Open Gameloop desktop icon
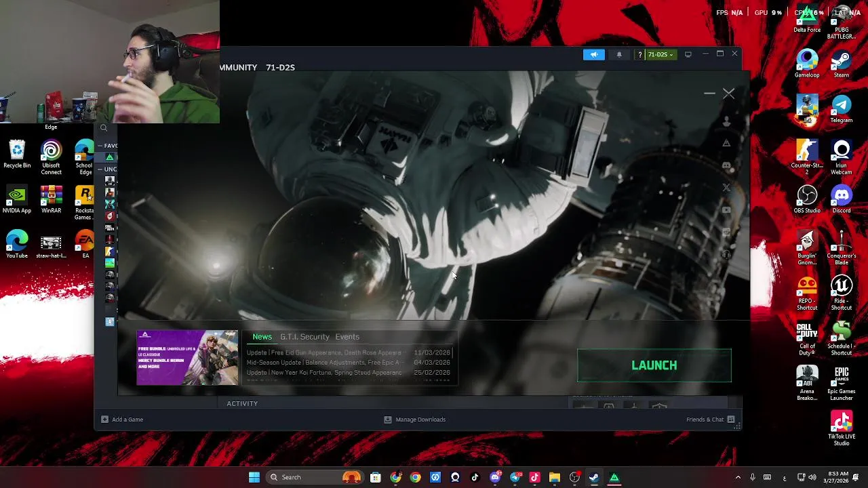Image resolution: width=868 pixels, height=488 pixels. (807, 64)
